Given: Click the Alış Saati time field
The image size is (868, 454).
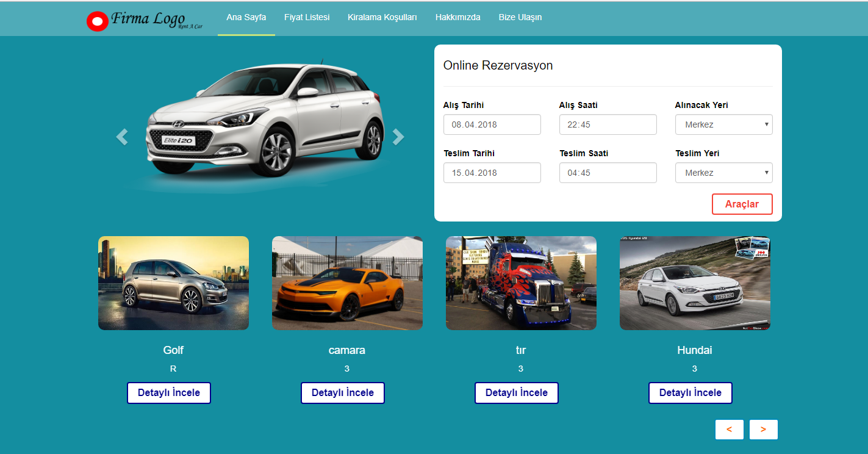Looking at the screenshot, I should tap(608, 124).
